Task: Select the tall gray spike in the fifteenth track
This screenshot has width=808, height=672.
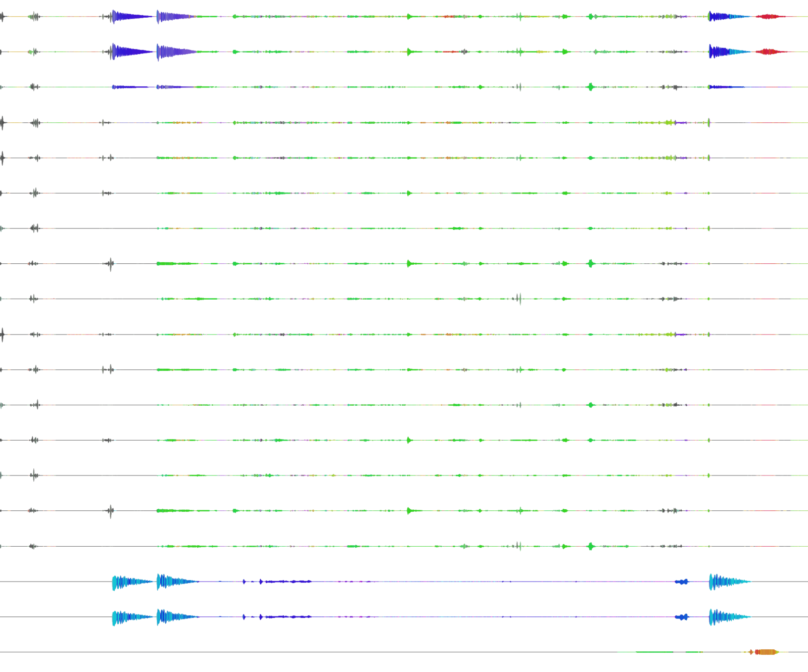Action: (x=111, y=511)
